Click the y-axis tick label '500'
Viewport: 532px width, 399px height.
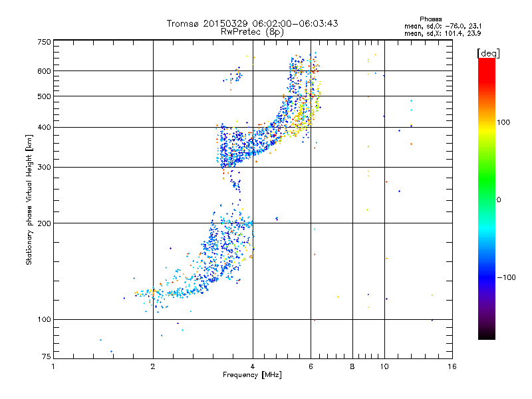click(44, 96)
